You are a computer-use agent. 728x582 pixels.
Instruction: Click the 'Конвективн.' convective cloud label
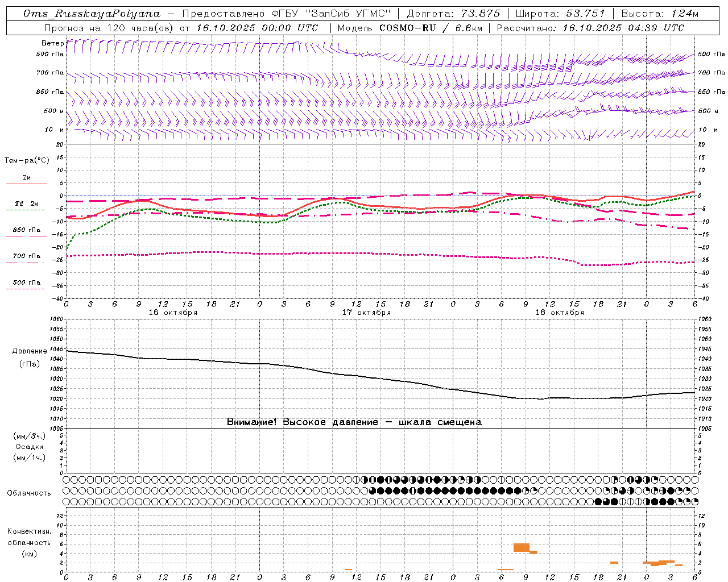click(x=29, y=531)
